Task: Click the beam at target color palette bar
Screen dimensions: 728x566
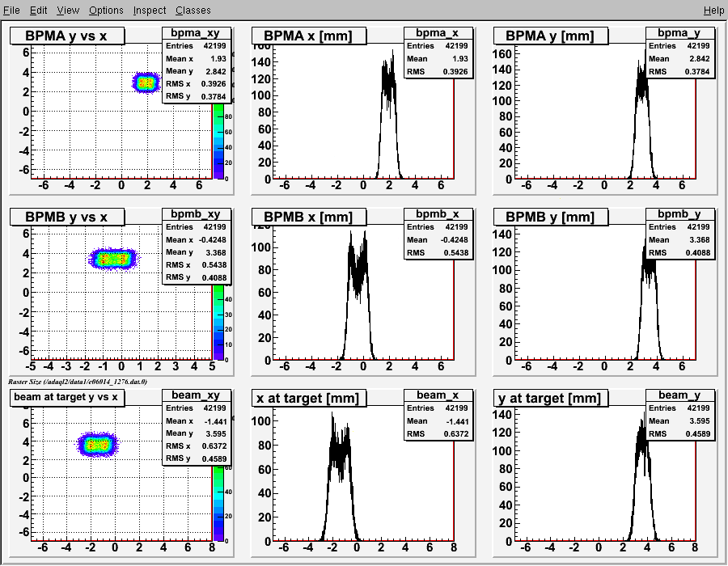Action: coord(218,504)
